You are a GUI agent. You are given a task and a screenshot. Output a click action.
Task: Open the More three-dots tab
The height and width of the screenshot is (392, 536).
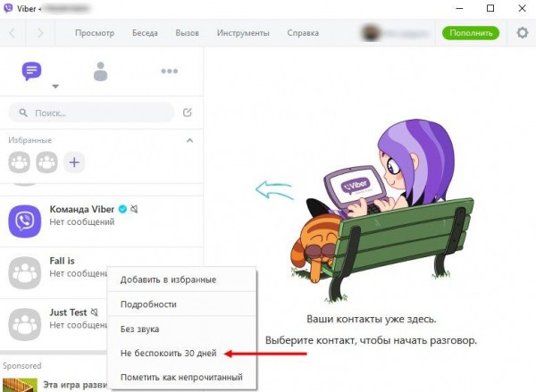[170, 71]
